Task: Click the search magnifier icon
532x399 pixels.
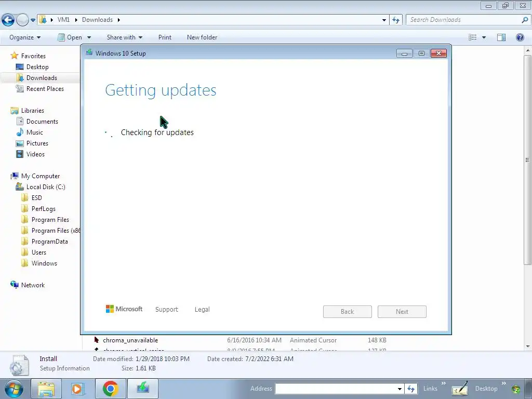Action: click(525, 20)
